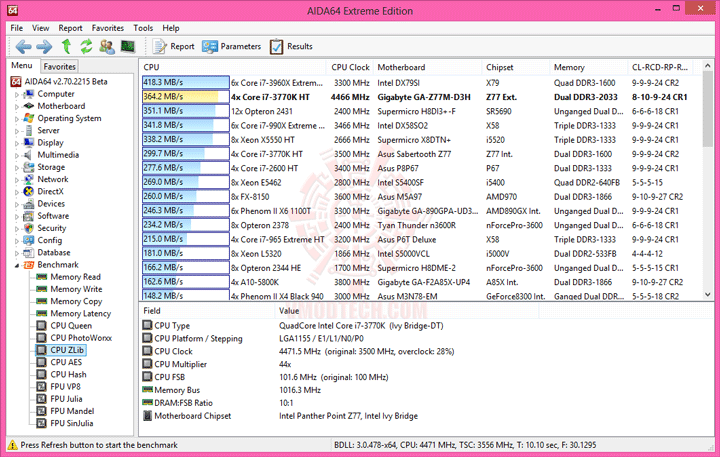Open benchmark Parameters
The height and width of the screenshot is (457, 720).
[231, 46]
